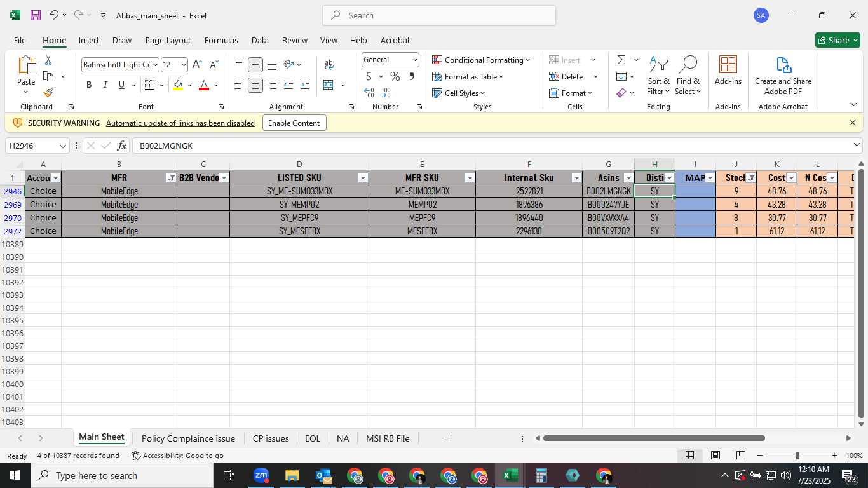Open the Stock column filter

pyautogui.click(x=751, y=178)
